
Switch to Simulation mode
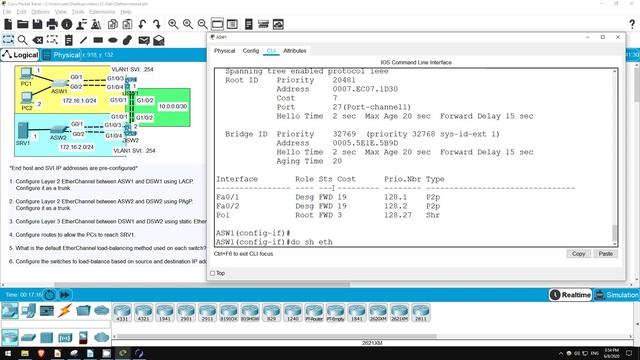[616, 295]
